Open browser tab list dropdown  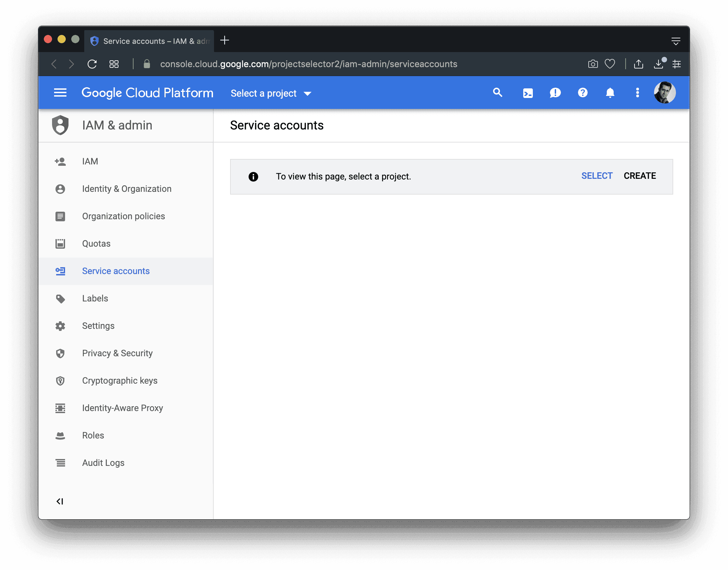click(x=676, y=41)
